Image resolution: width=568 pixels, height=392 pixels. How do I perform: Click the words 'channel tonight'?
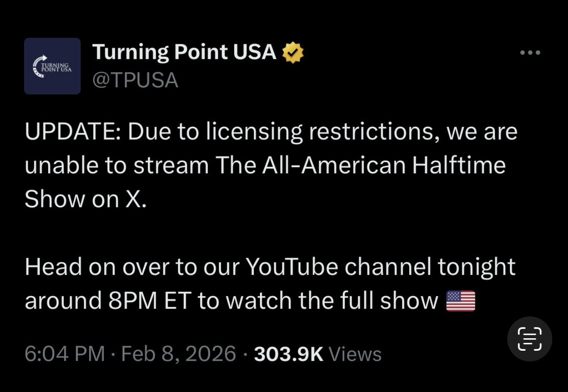click(x=429, y=267)
